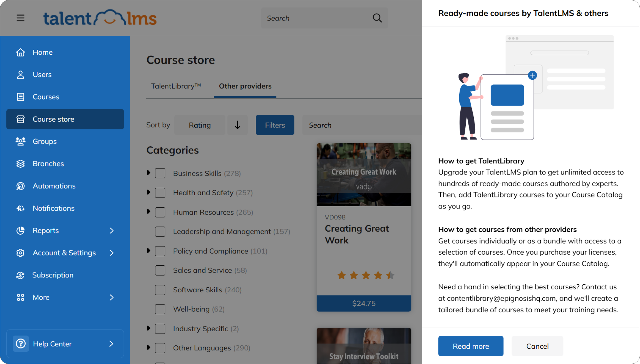Open Users in the sidebar

pos(65,74)
